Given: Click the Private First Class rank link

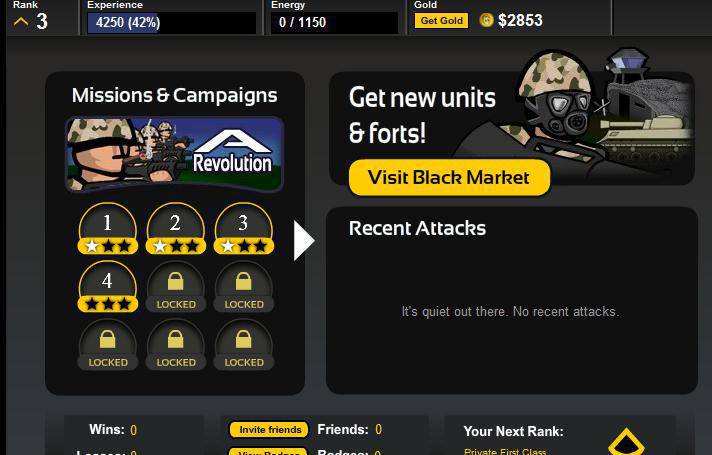Looking at the screenshot, I should [x=505, y=451].
